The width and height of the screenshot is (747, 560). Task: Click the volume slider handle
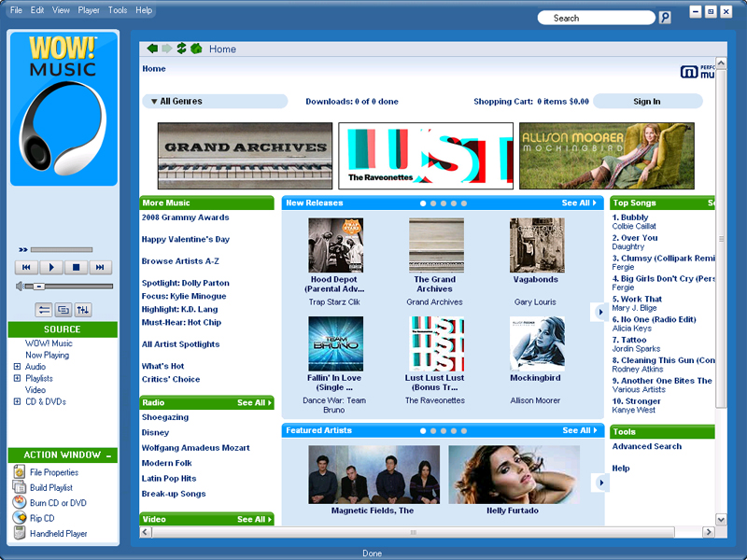(x=39, y=287)
